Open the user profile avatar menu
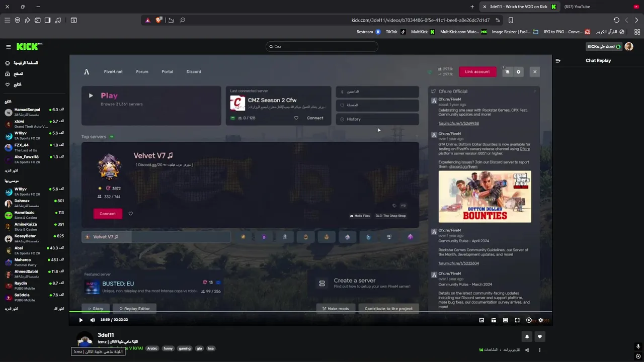The image size is (644, 362). pos(629,46)
